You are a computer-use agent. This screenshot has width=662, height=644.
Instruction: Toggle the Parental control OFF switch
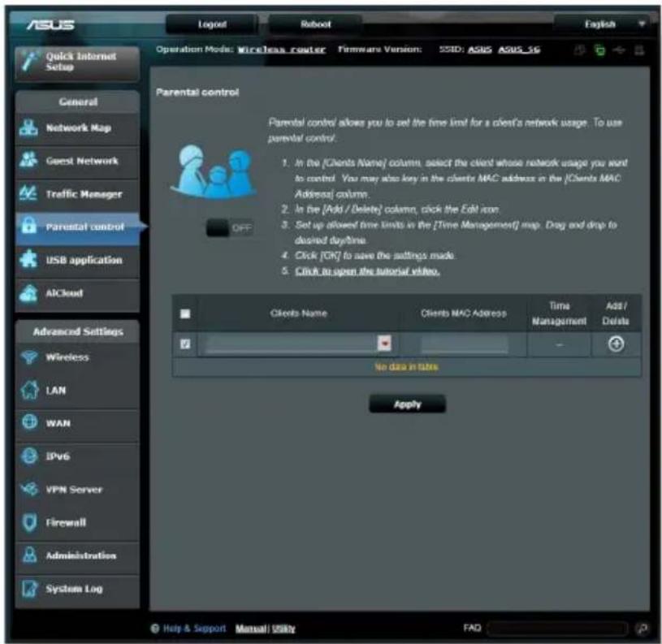229,228
